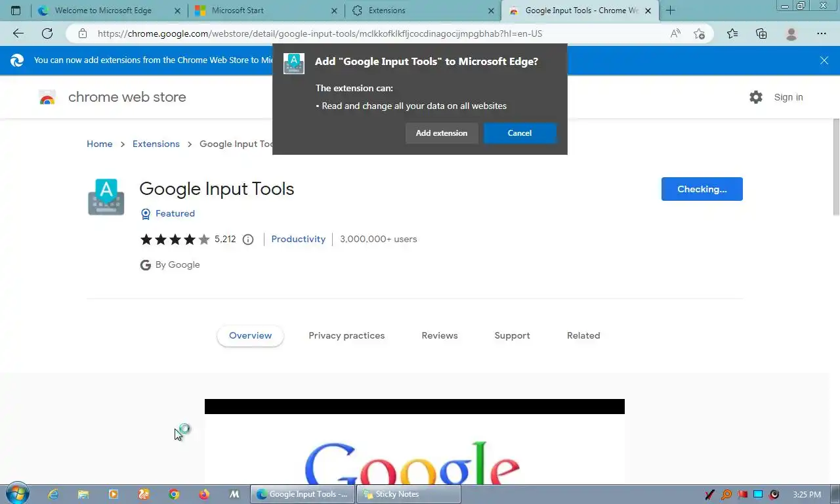This screenshot has width=840, height=504.
Task: Click the red flag tray icon
Action: point(742,494)
